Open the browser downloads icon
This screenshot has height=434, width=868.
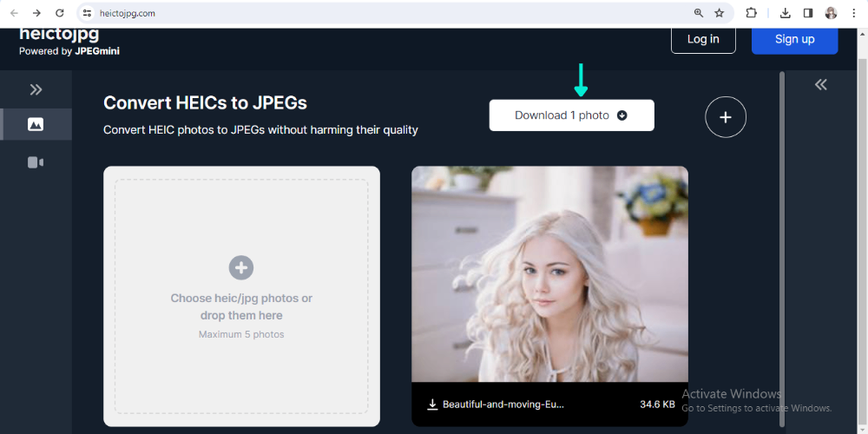(785, 13)
